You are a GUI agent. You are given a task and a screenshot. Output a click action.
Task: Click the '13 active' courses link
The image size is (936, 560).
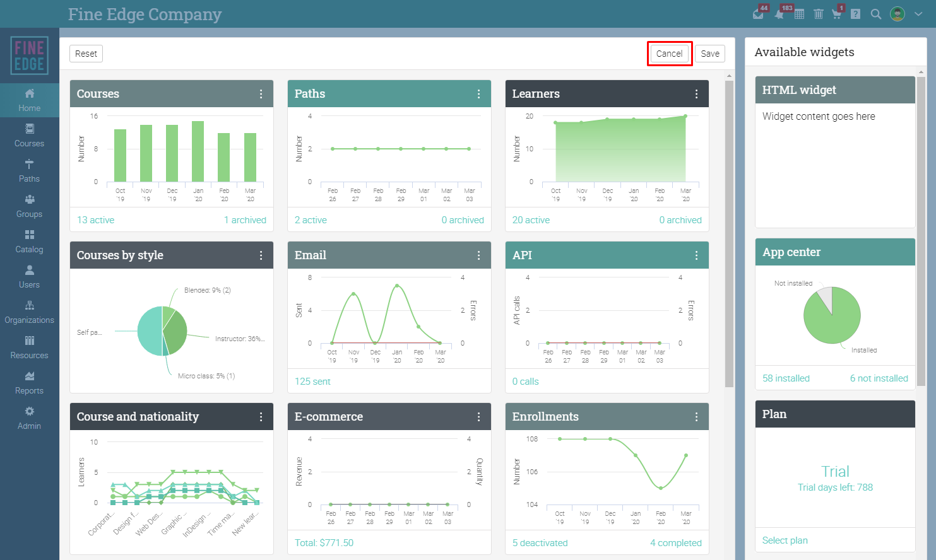[x=95, y=220]
